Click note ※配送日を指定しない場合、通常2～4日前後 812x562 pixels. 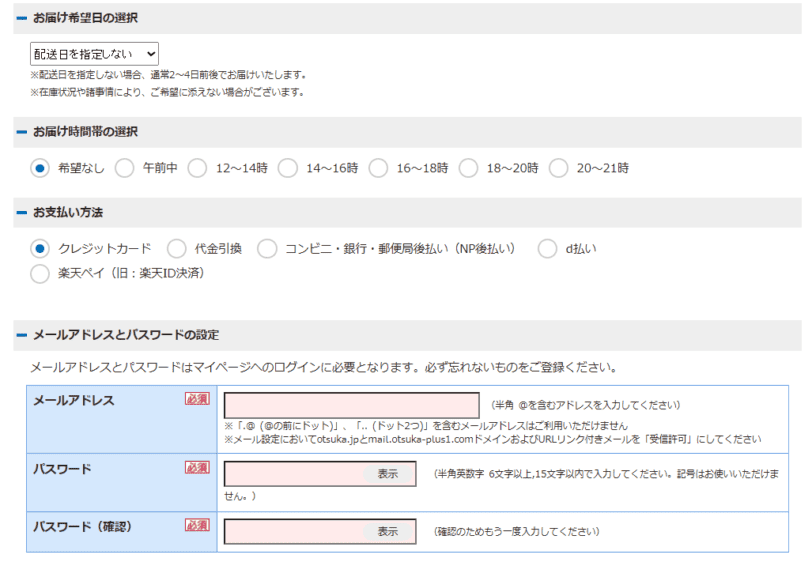[168, 75]
